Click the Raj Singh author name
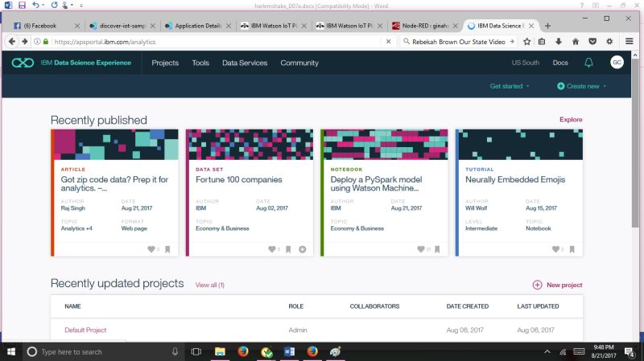Viewport: 644px width, 361px height. click(72, 208)
